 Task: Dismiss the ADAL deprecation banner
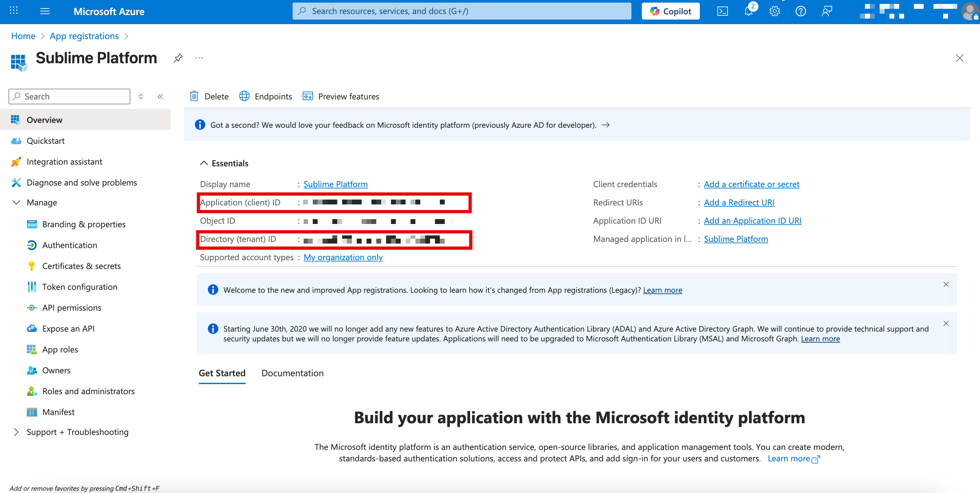coord(946,323)
